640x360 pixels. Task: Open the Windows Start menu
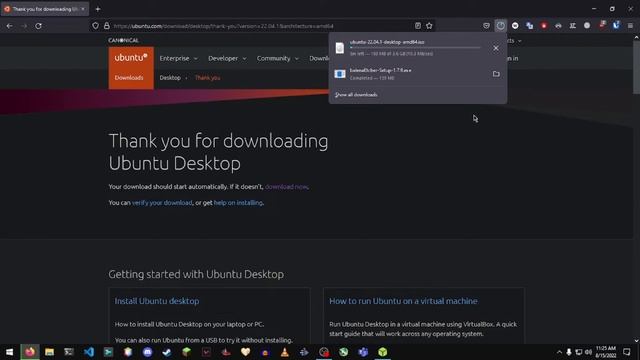click(x=9, y=352)
